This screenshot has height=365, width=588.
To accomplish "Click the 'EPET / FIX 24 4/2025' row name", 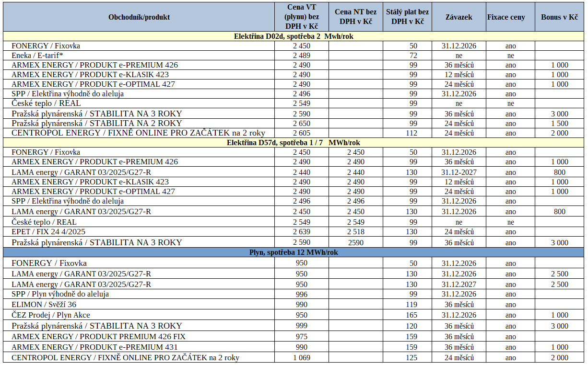I will pos(48,232).
